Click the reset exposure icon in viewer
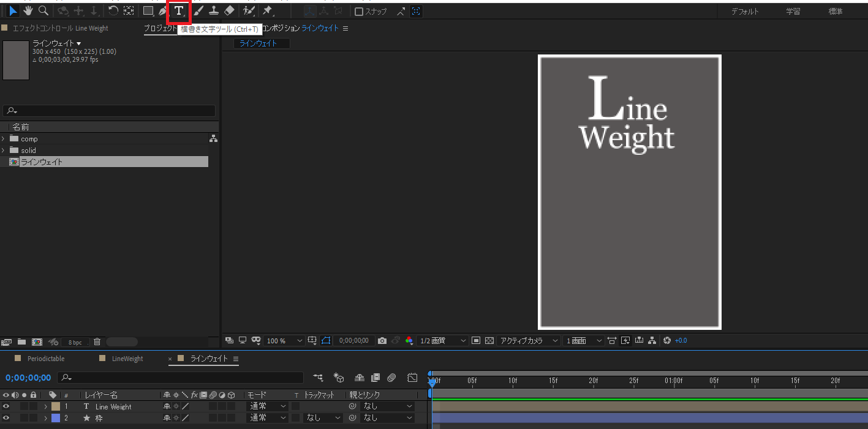The height and width of the screenshot is (429, 868). point(667,340)
